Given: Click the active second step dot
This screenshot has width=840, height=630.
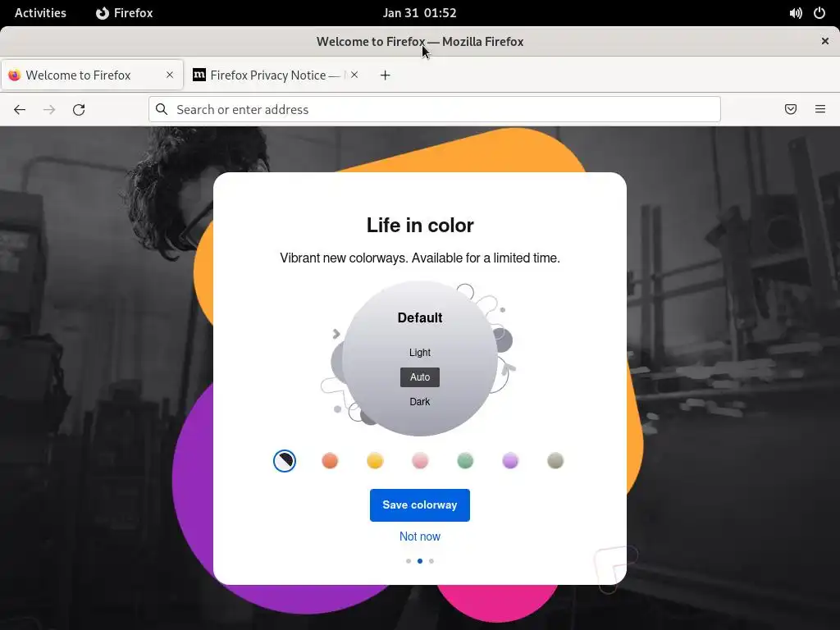Looking at the screenshot, I should pyautogui.click(x=420, y=561).
